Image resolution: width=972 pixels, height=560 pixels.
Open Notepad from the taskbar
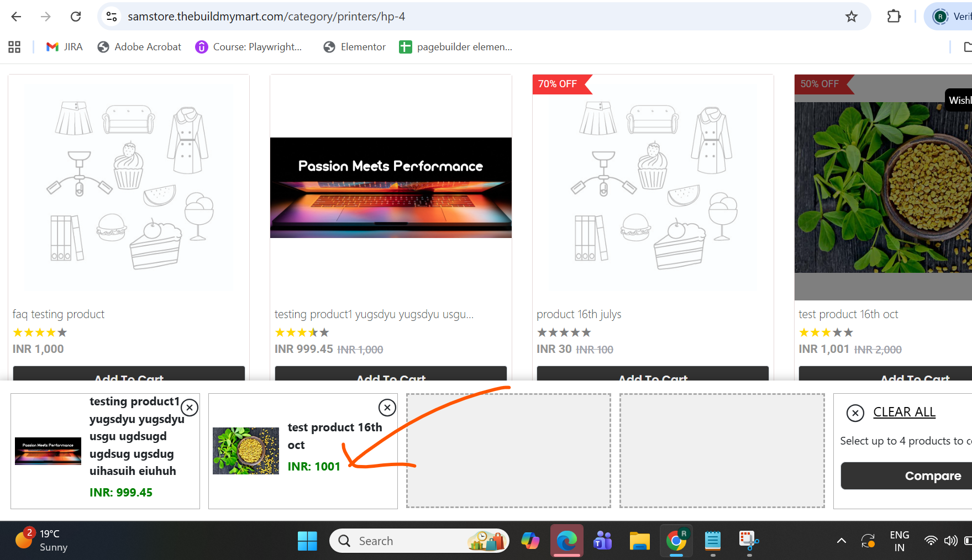point(713,541)
